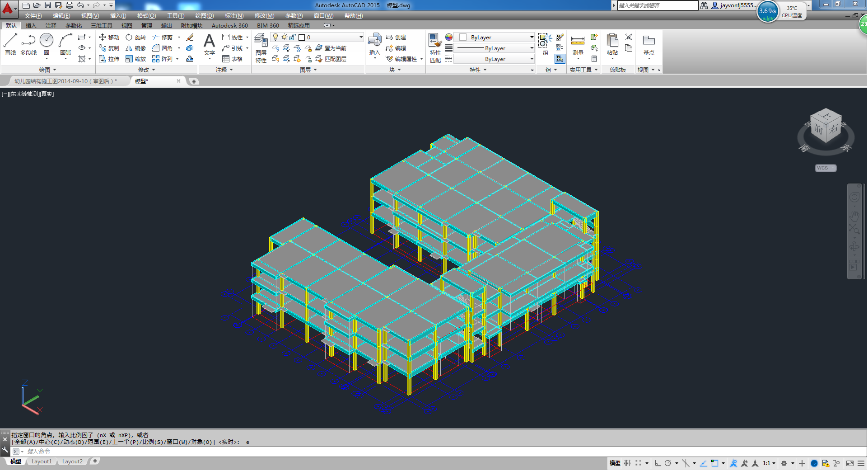Click the Save icon in quick access toolbar
The width and height of the screenshot is (868, 471).
pos(48,5)
